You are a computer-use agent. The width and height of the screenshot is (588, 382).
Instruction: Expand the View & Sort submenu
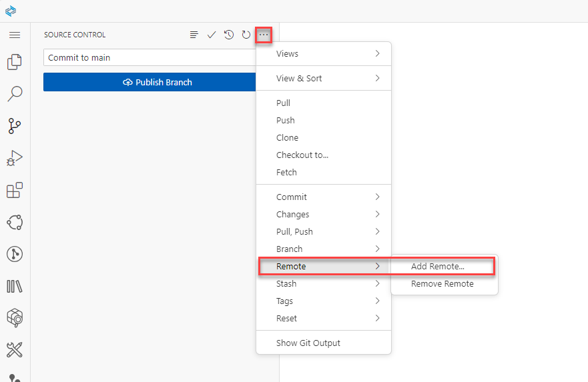[x=324, y=78]
